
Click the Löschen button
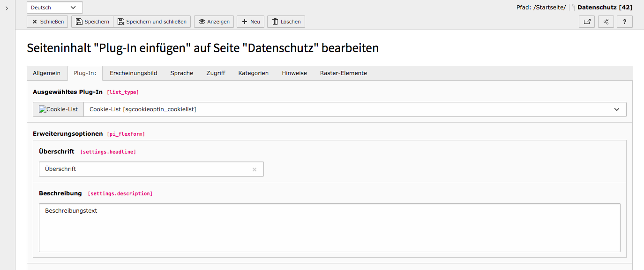coord(286,22)
